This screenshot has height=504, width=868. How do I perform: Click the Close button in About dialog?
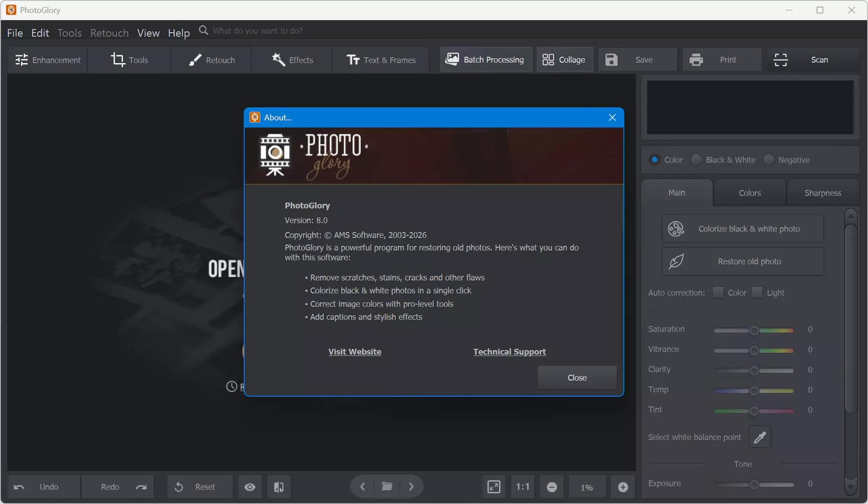point(577,378)
